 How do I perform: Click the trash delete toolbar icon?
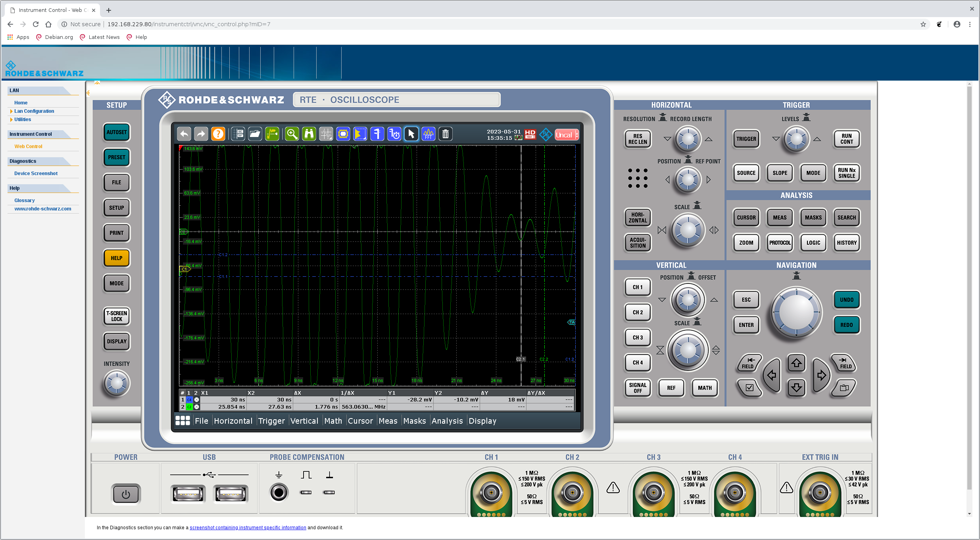(x=446, y=134)
